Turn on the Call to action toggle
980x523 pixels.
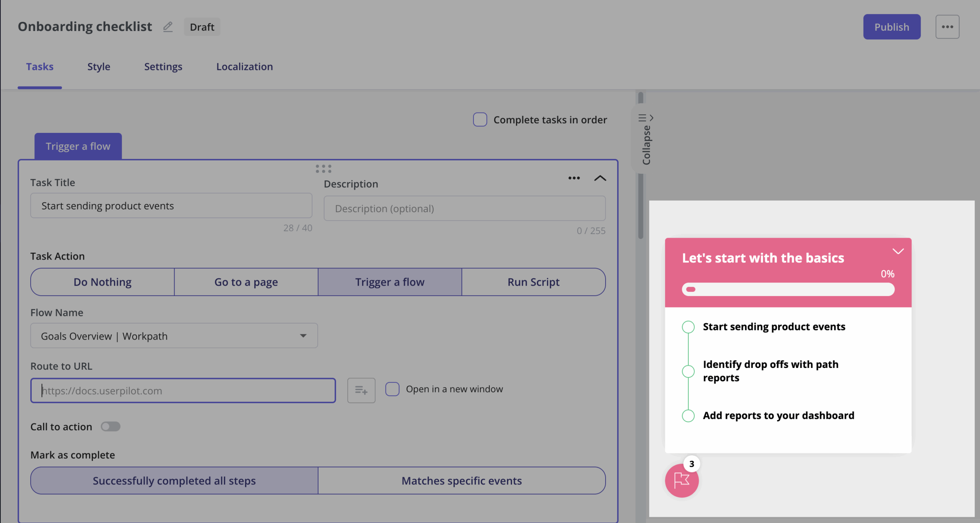coord(111,427)
